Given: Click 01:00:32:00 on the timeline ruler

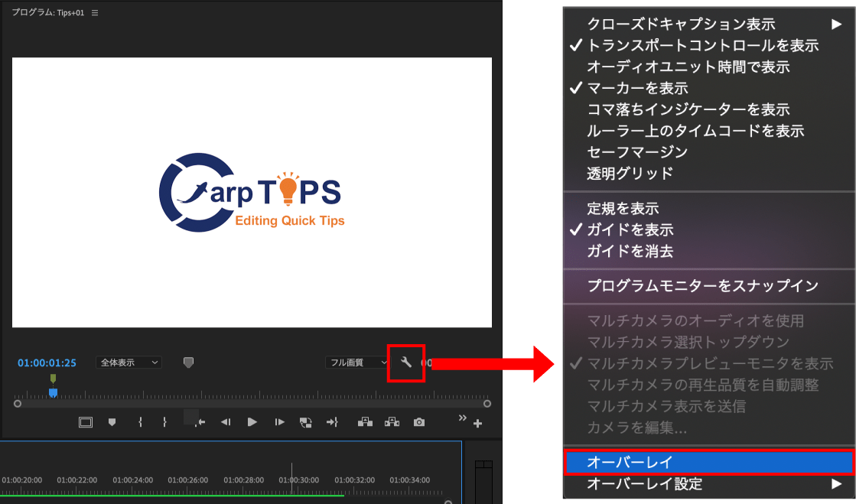Looking at the screenshot, I should click(354, 480).
